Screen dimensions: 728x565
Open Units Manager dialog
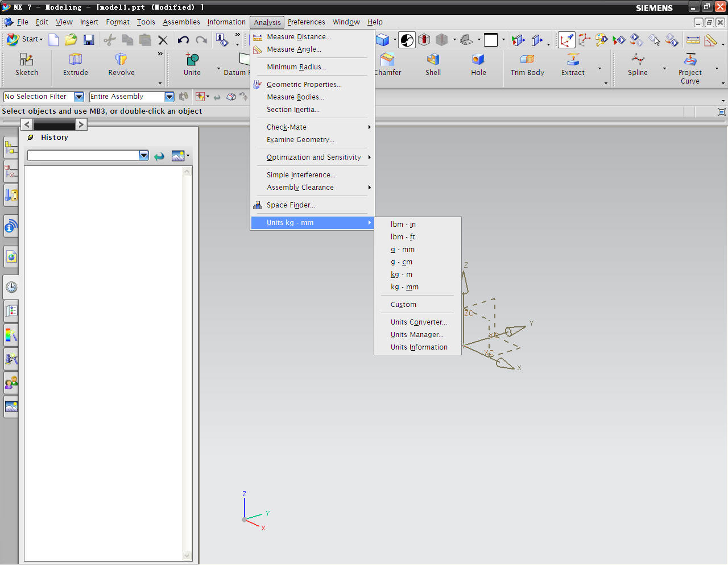417,335
